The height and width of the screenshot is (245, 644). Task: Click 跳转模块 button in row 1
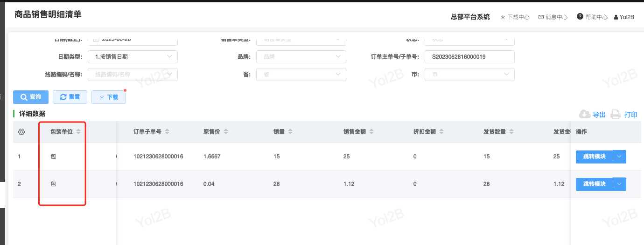click(594, 157)
